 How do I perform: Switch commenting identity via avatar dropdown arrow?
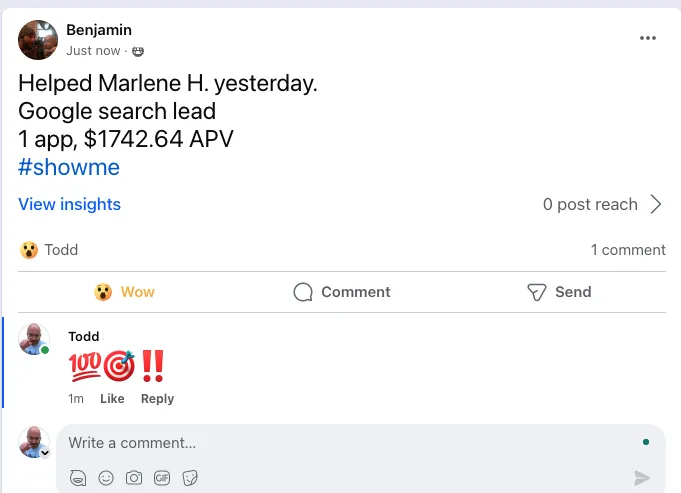44,453
